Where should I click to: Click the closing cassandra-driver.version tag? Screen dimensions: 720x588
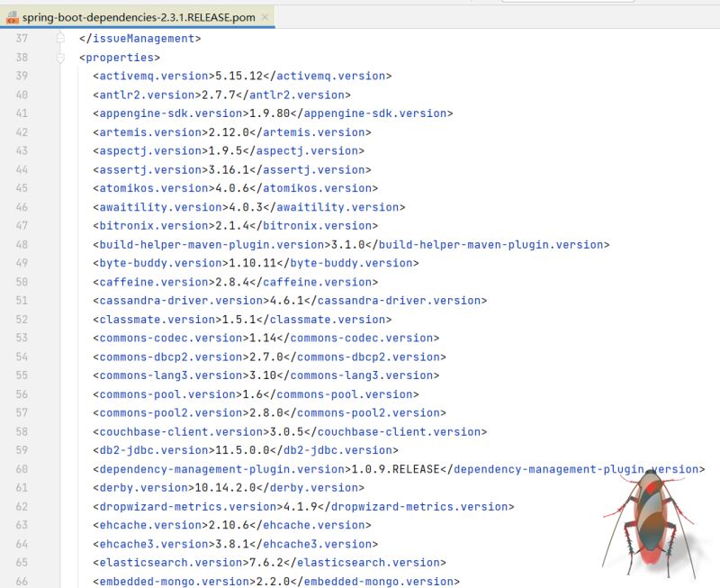tap(395, 301)
